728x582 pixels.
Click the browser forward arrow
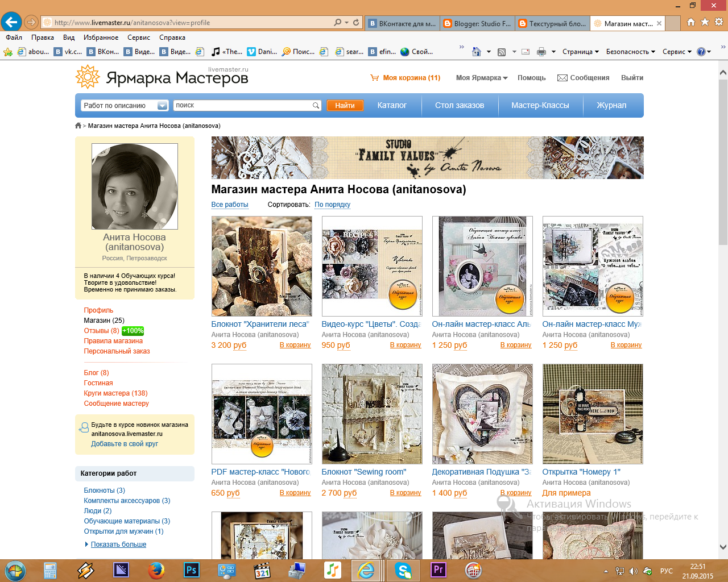[x=31, y=23]
